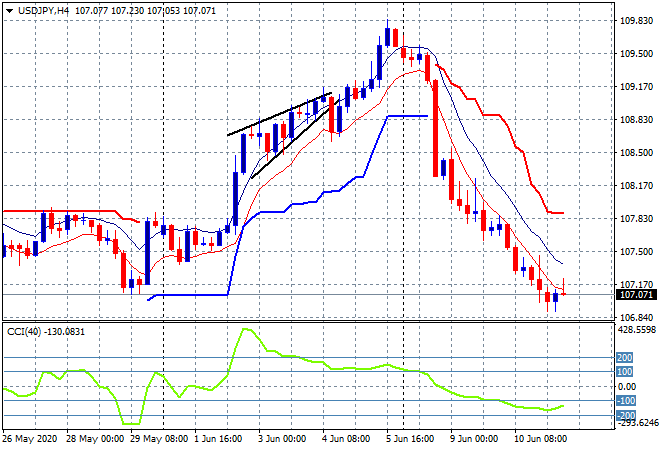The height and width of the screenshot is (450, 660).
Task: Click the CCI level 200 marker
Action: (x=625, y=358)
